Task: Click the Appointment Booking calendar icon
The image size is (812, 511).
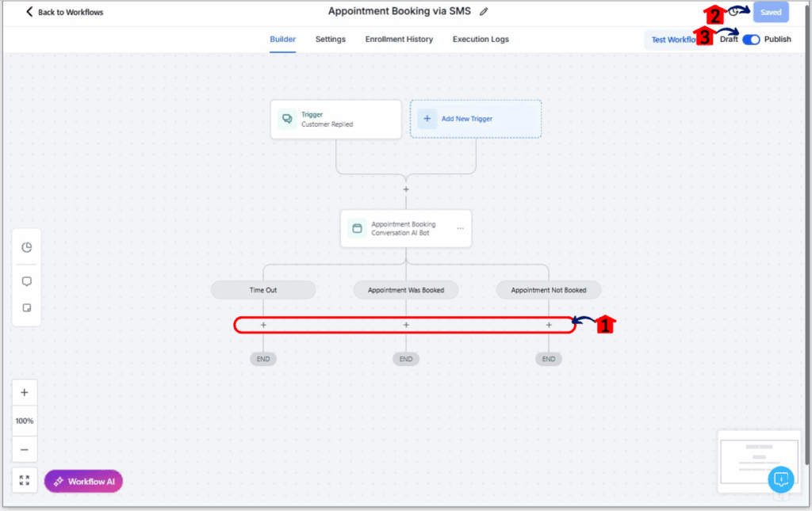Action: (x=357, y=229)
